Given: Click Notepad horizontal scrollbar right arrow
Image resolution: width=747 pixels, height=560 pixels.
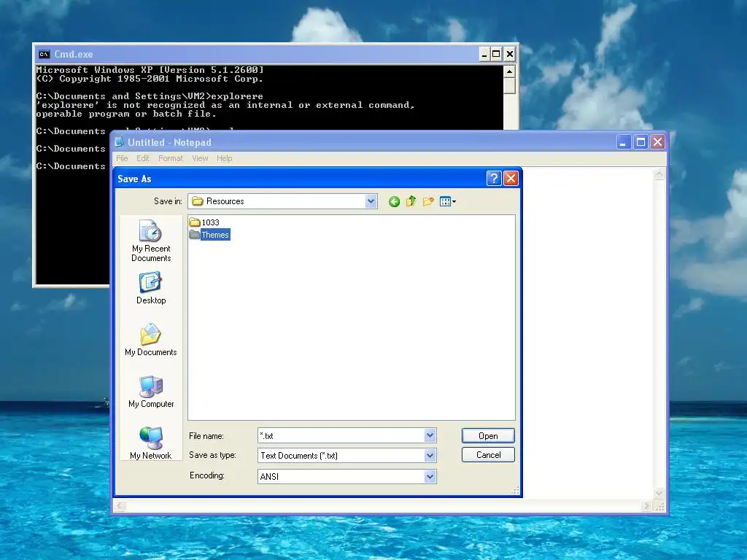Looking at the screenshot, I should (647, 506).
